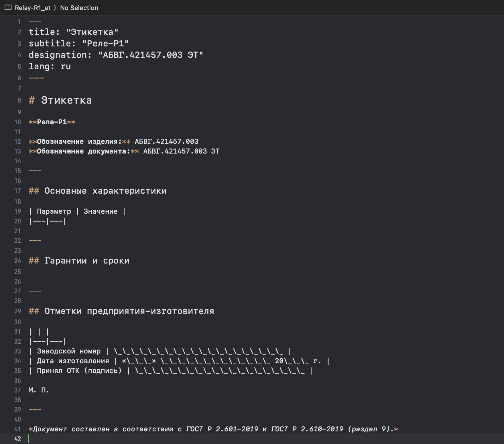Place cursor on the title: "Этикетка" line
Image resolution: width=504 pixels, height=444 pixels.
click(x=74, y=32)
